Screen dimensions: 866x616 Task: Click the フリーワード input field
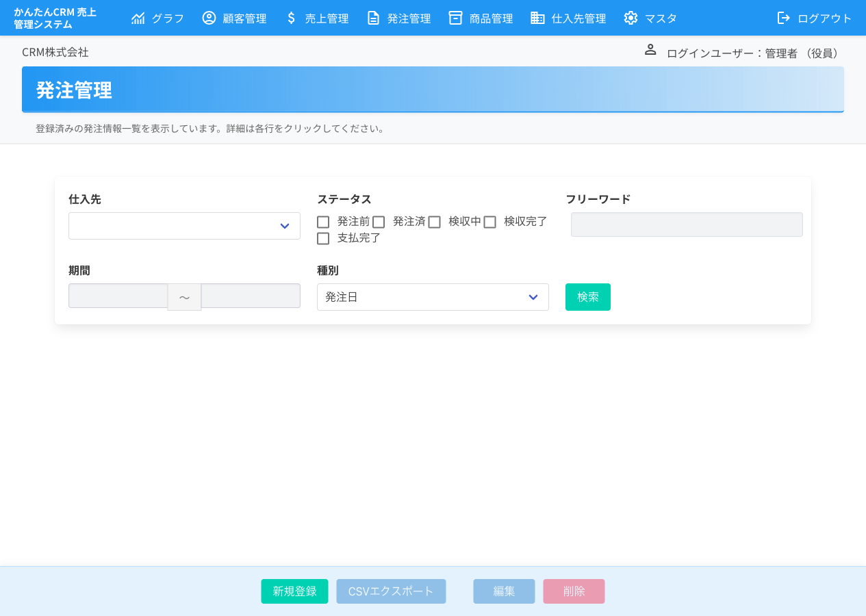click(686, 224)
